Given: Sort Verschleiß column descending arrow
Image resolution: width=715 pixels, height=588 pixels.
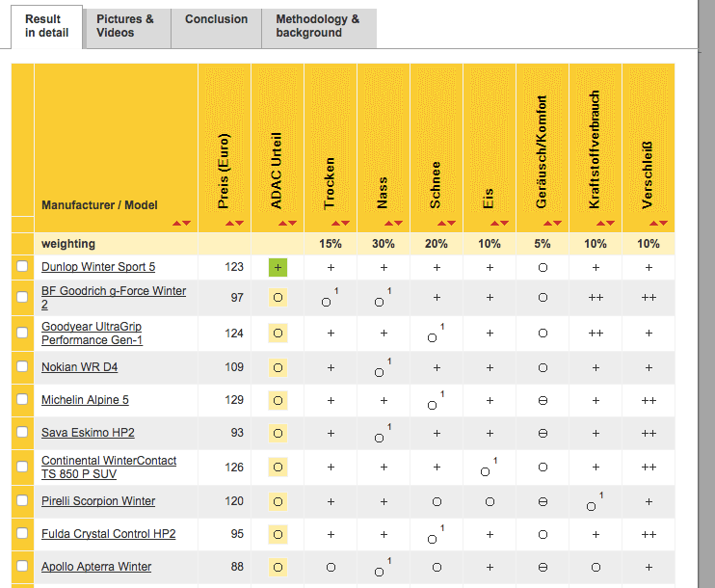Looking at the screenshot, I should coord(663,223).
